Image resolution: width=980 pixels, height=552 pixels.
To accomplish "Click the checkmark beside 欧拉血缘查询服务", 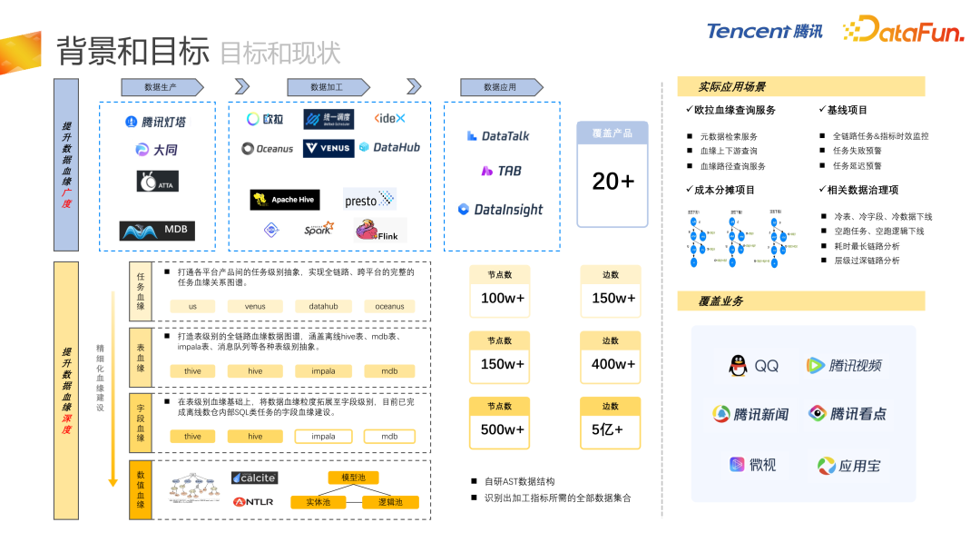I will click(689, 110).
